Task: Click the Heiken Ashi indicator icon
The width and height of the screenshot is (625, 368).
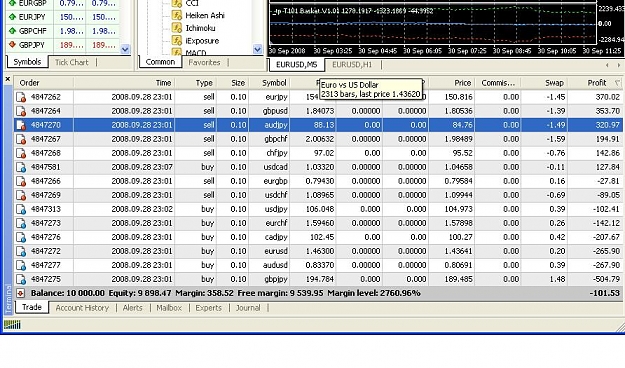Action: point(177,16)
